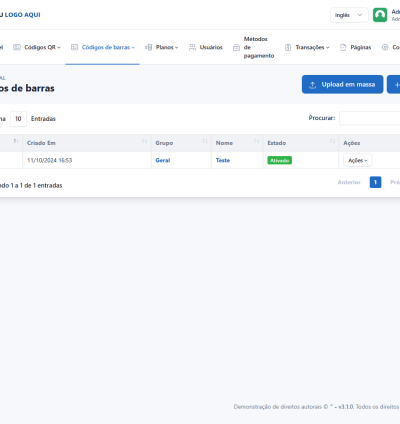
Task: Go to pagination page 1
Action: (x=375, y=182)
